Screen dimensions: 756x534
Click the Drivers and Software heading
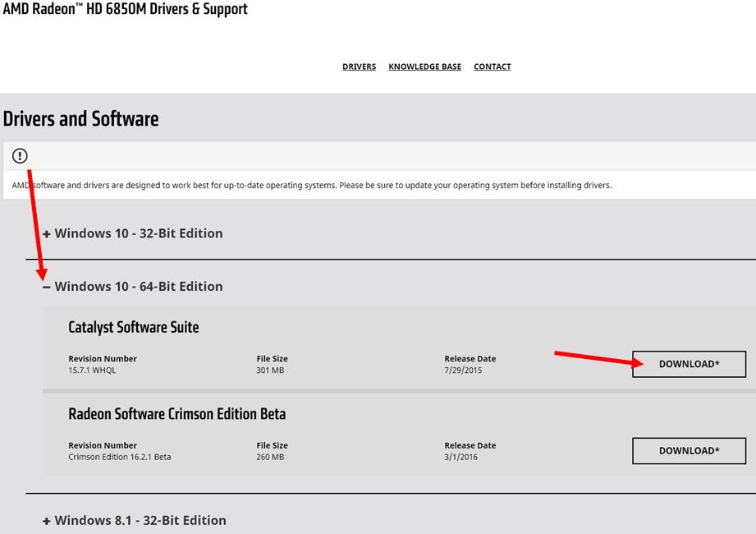[x=81, y=119]
